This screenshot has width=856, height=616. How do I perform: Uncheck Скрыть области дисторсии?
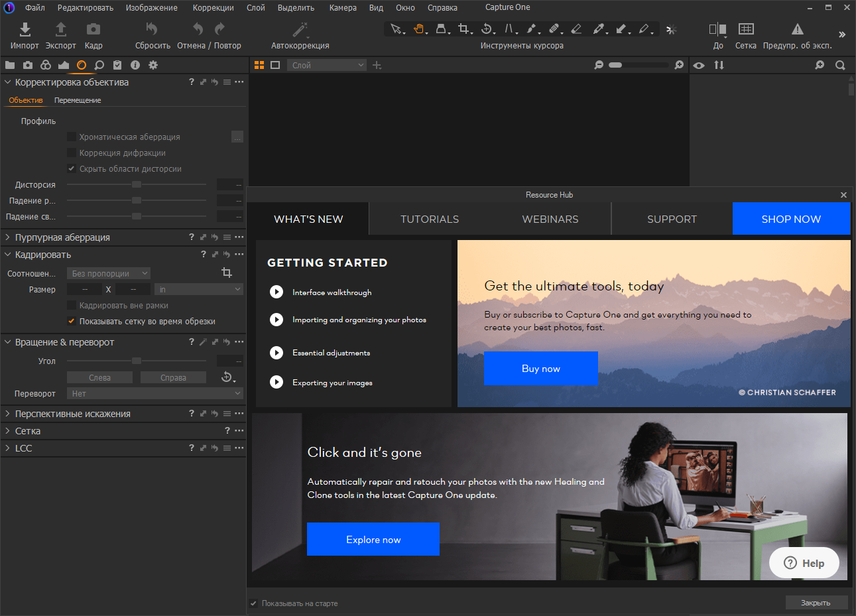coord(72,168)
